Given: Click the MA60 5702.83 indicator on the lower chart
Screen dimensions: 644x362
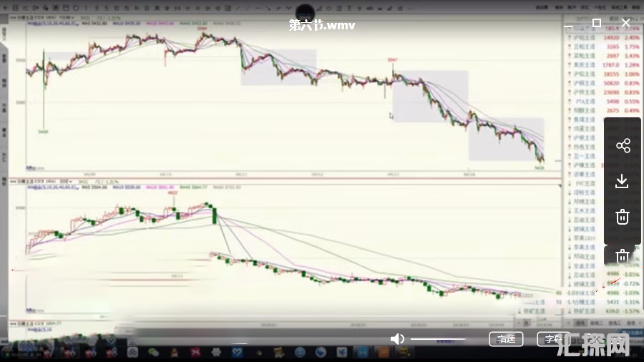Looking at the screenshot, I should [x=227, y=187].
